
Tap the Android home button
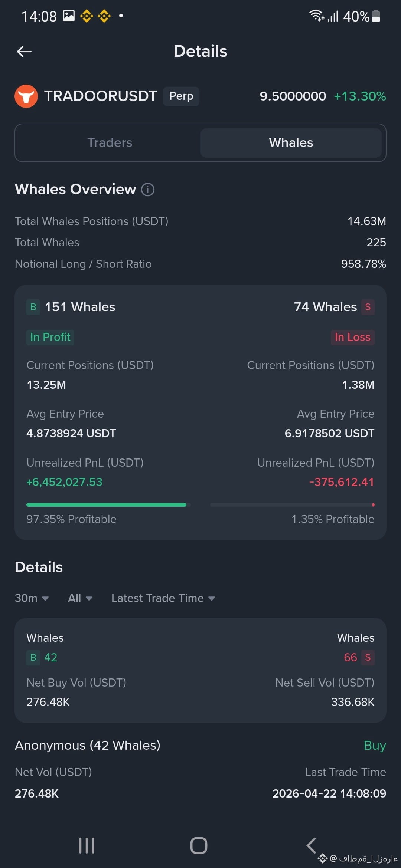click(x=199, y=845)
